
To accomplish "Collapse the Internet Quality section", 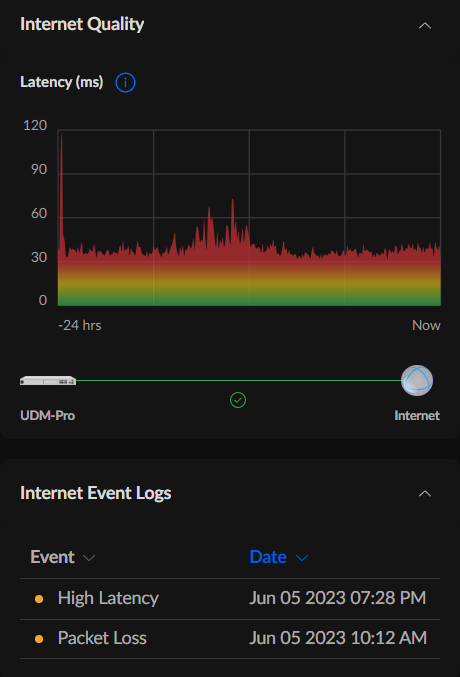I will (425, 26).
